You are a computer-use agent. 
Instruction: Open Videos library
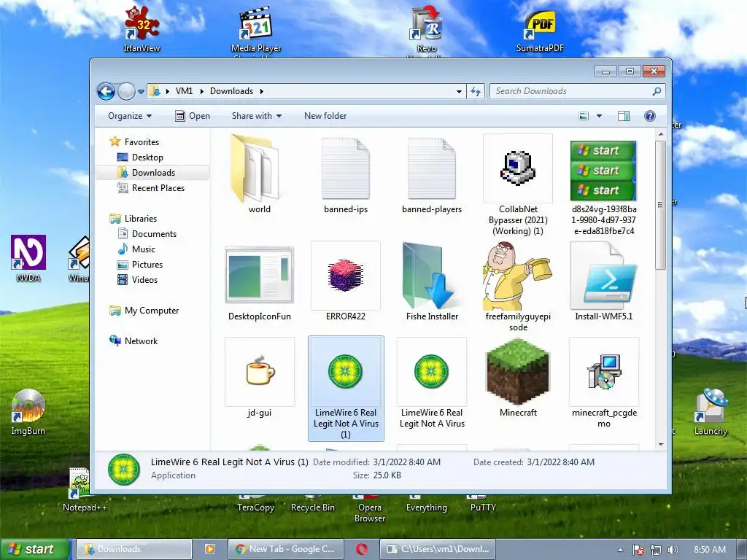pyautogui.click(x=144, y=279)
